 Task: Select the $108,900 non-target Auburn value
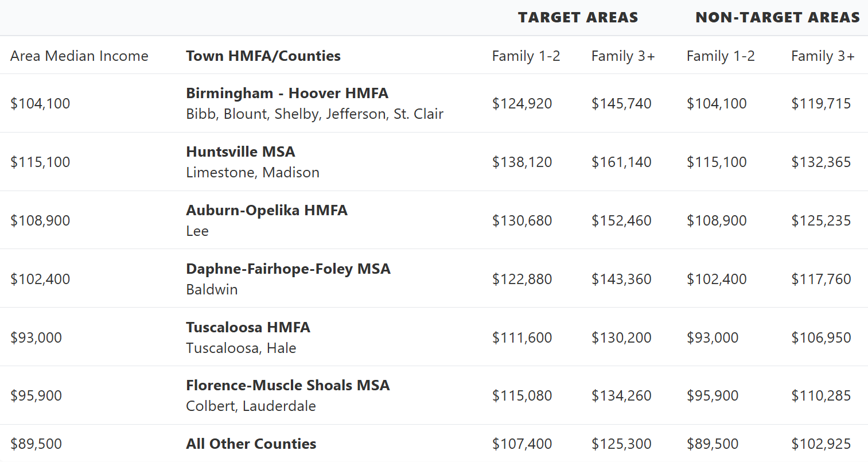point(717,220)
